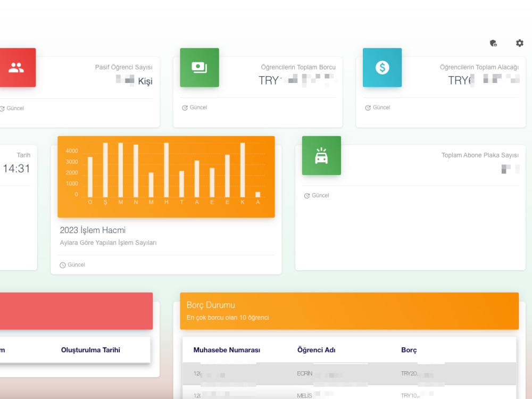Image resolution: width=532 pixels, height=399 pixels.
Task: Open the settings gear icon
Action: 519,43
